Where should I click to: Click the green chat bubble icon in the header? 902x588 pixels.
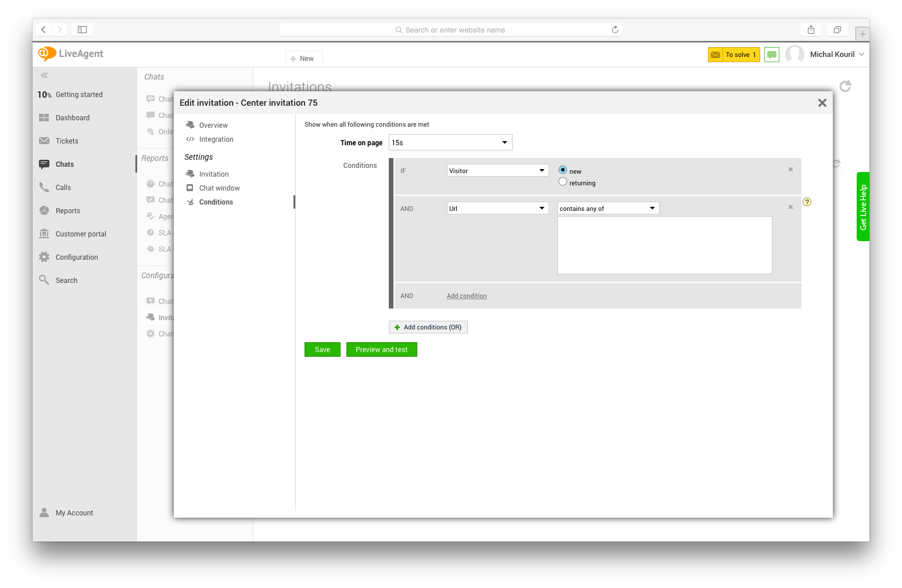click(x=772, y=55)
